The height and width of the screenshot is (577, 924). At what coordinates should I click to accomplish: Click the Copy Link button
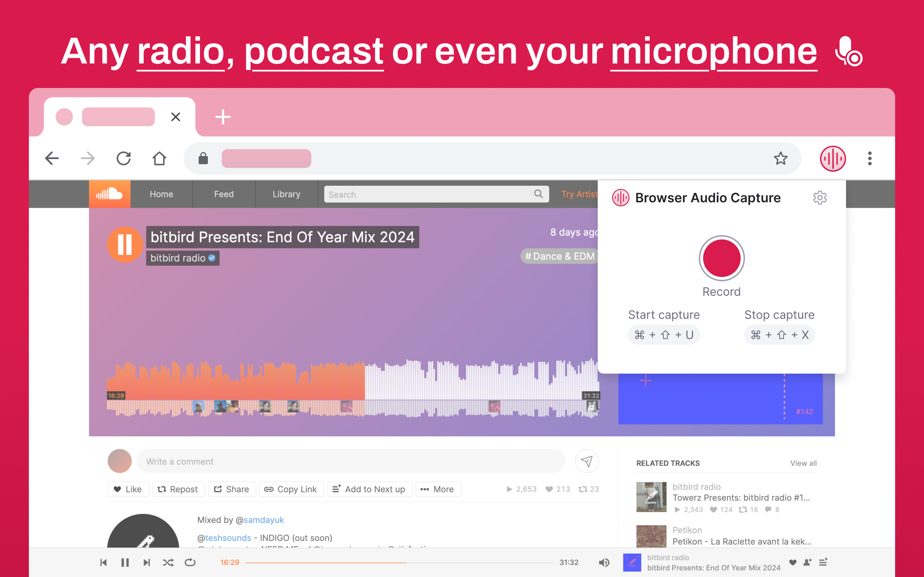tap(291, 489)
